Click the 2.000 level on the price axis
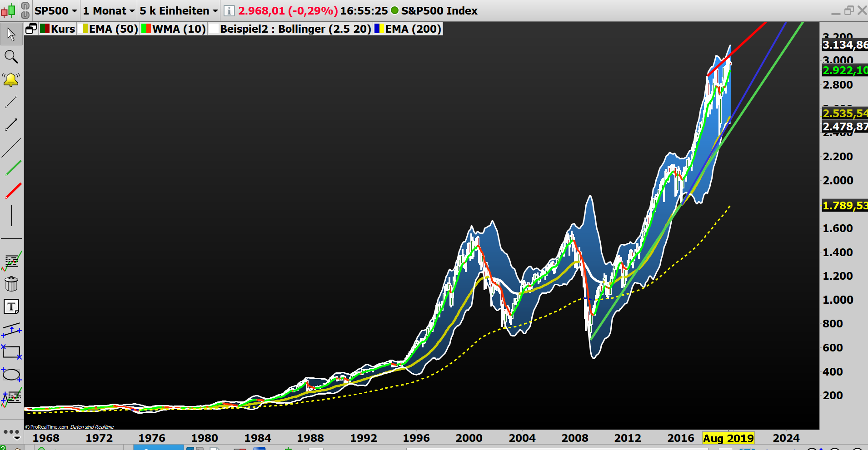Screen dimensions: 868x450 (838, 180)
